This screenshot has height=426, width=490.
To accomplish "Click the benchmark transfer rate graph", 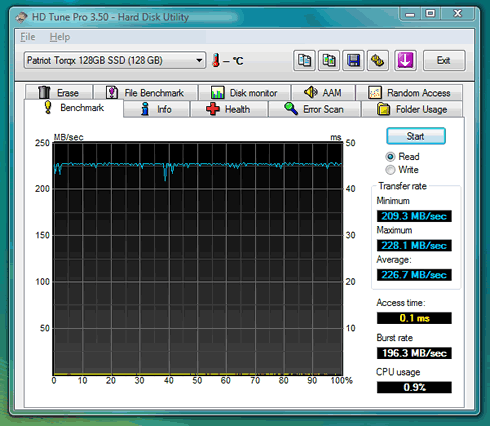I will [198, 259].
